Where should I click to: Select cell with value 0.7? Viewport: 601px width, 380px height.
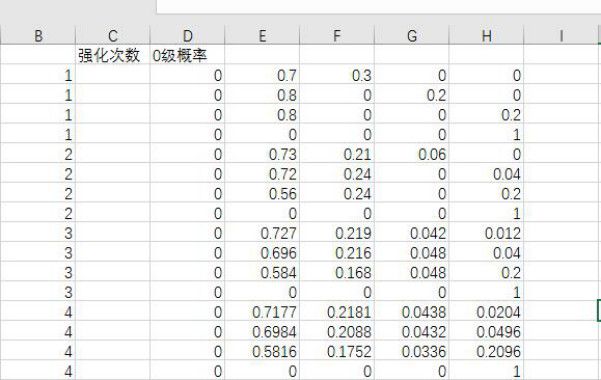262,75
